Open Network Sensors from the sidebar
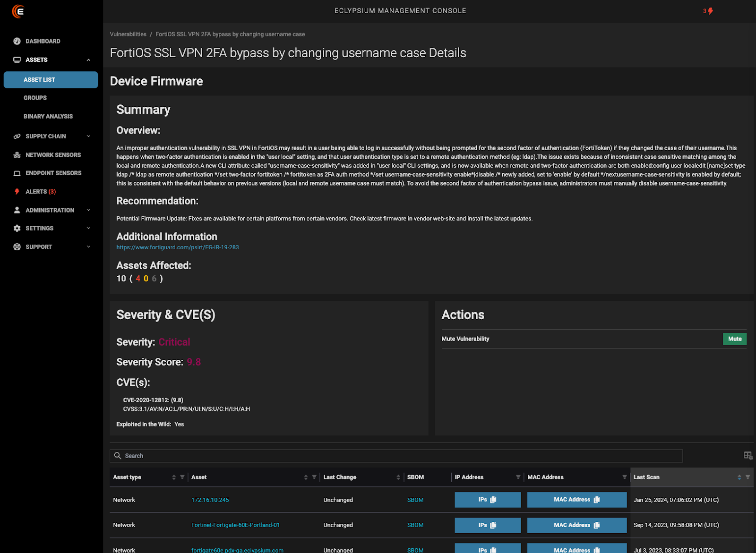 point(53,154)
